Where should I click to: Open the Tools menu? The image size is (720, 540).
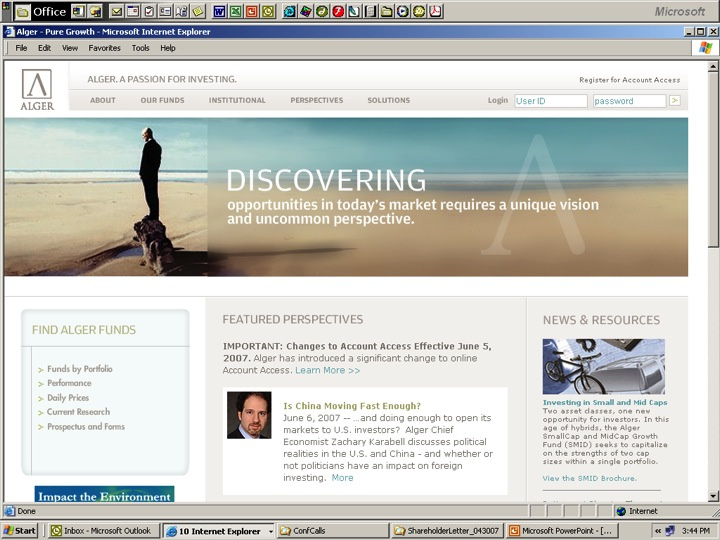140,48
